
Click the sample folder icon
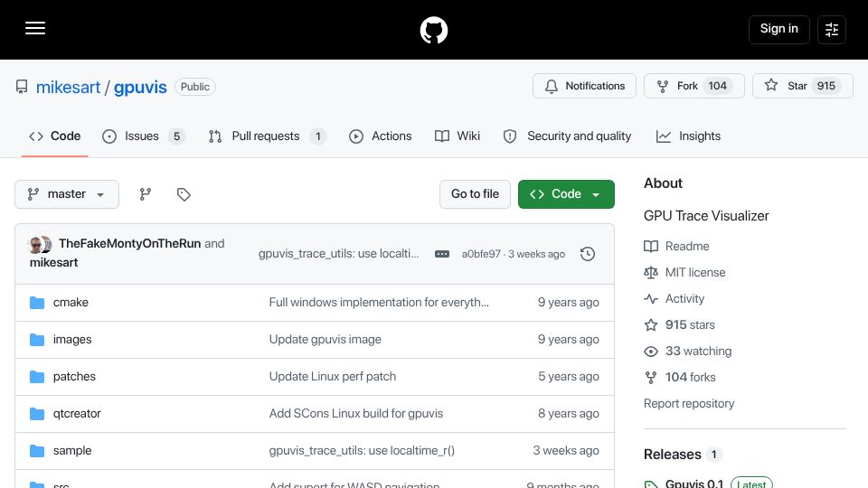point(37,451)
